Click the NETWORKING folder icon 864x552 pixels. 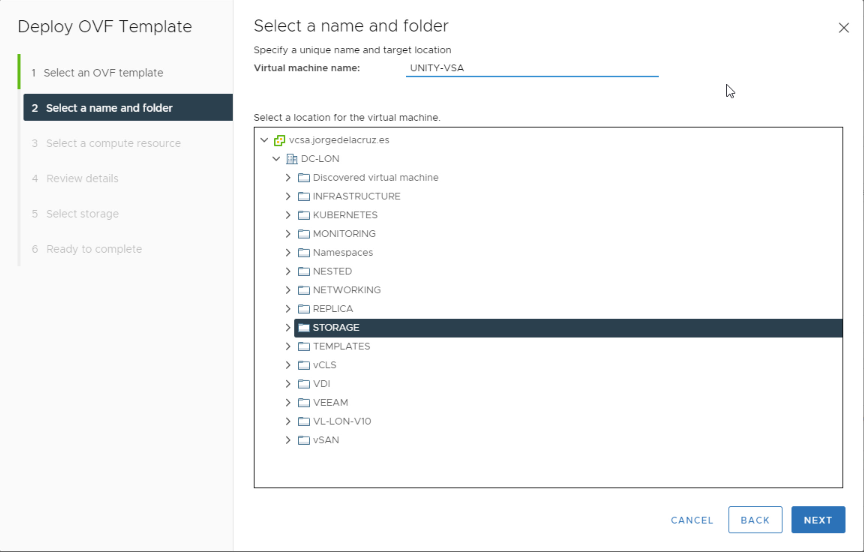(304, 290)
